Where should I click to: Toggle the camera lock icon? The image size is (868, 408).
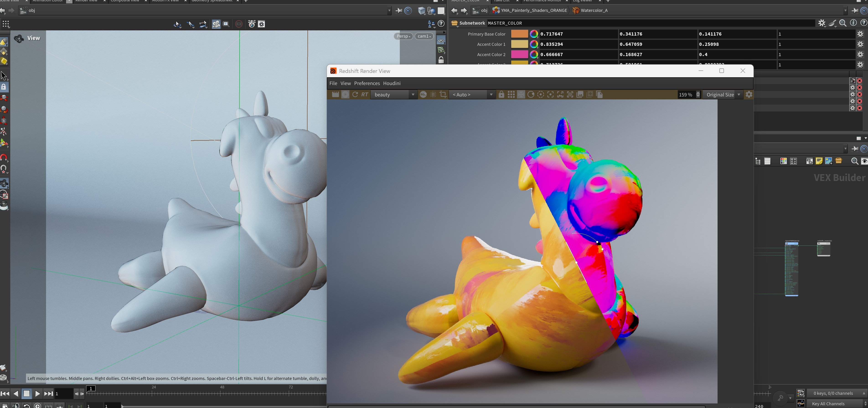501,95
